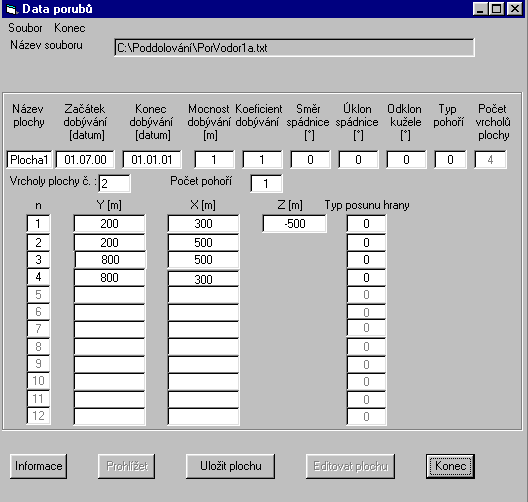Click the Počet pohoří input field

[266, 183]
